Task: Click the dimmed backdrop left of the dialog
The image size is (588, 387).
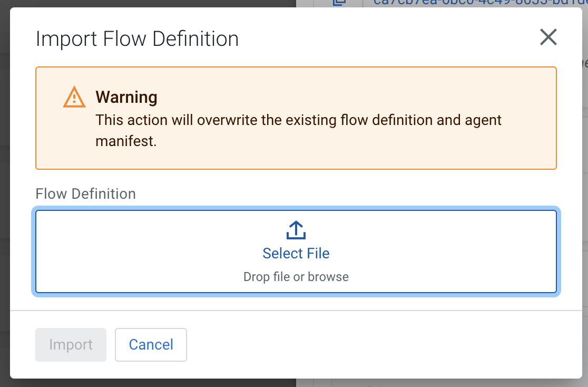Action: pos(4,211)
